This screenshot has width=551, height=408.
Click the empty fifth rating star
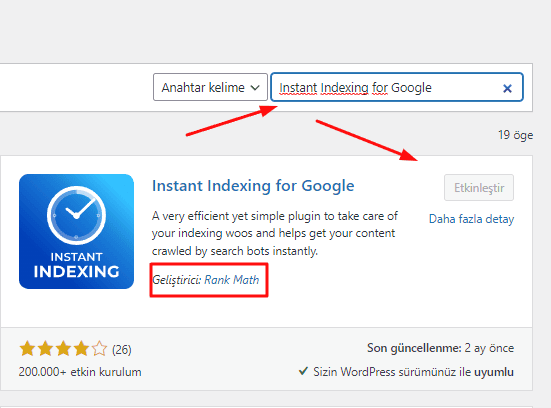[99, 349]
